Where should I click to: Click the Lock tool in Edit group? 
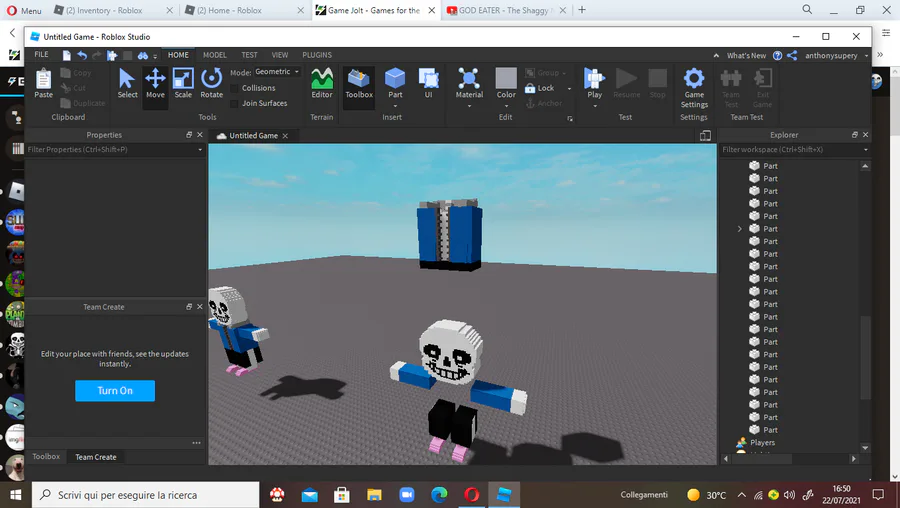point(540,88)
